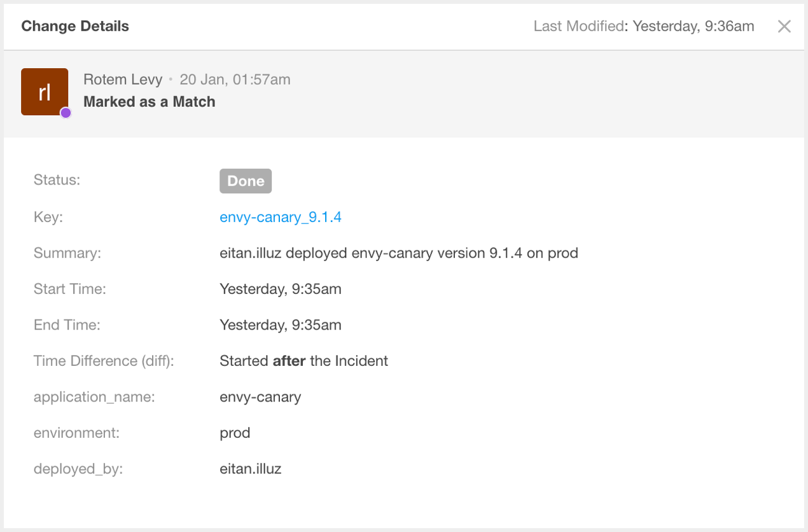Click the prod environment value
This screenshot has width=808, height=532.
coord(235,433)
